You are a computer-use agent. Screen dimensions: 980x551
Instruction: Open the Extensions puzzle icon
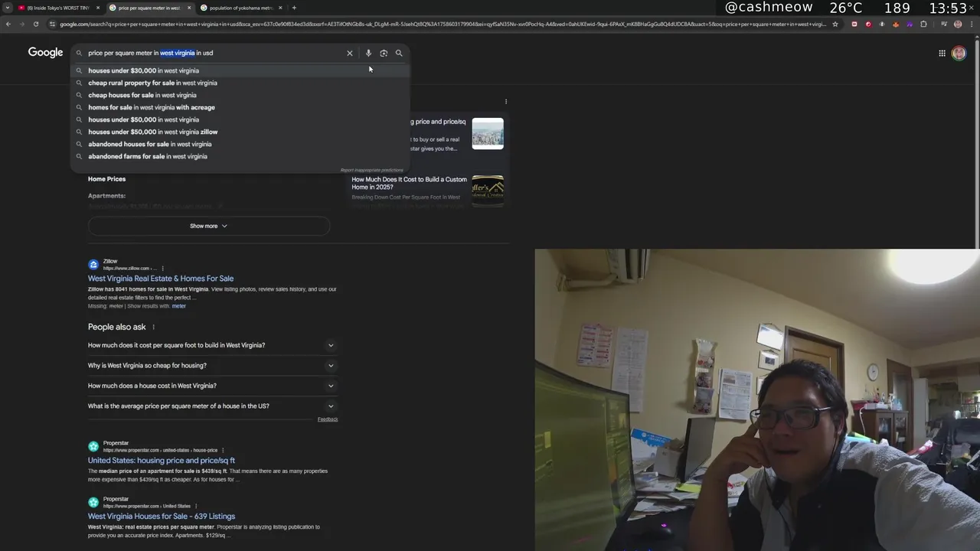click(x=923, y=24)
